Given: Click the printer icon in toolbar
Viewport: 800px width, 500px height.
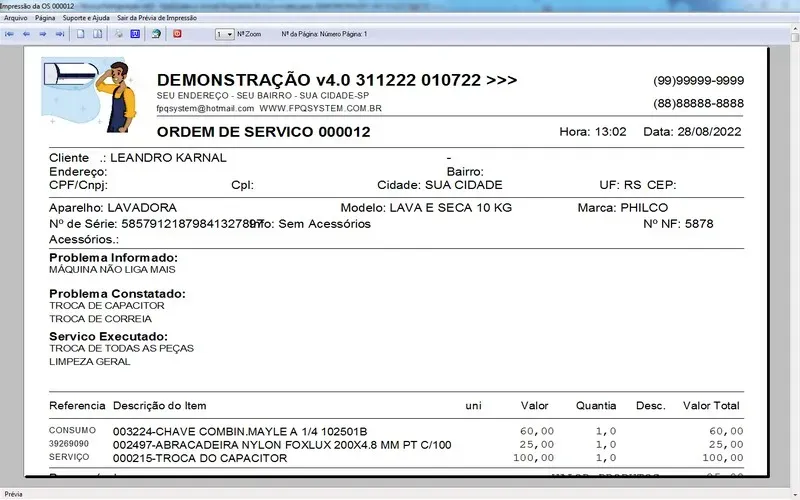Looking at the screenshot, I should [119, 34].
